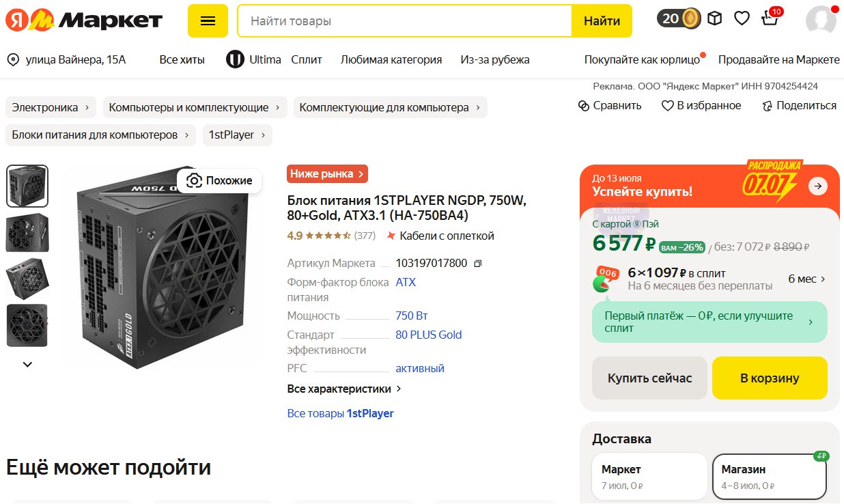The height and width of the screenshot is (504, 844).
Task: Copy the Market article number
Action: click(478, 264)
